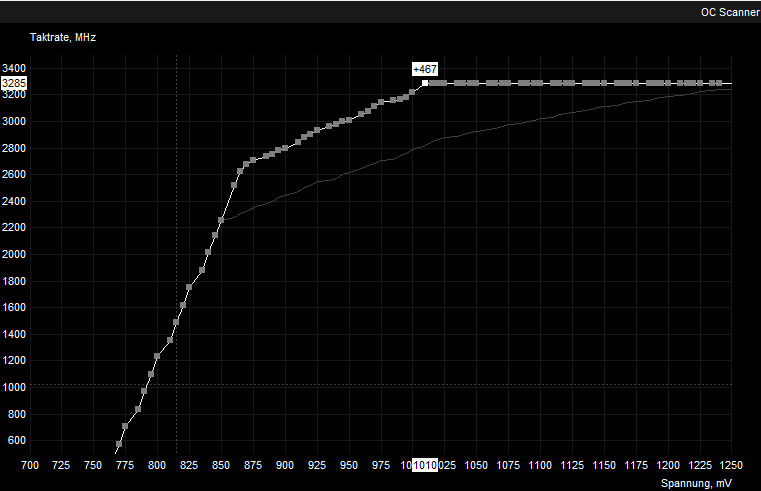Screen dimensions: 761x491
Task: Select the curve point at 775 mV
Action: [125, 426]
